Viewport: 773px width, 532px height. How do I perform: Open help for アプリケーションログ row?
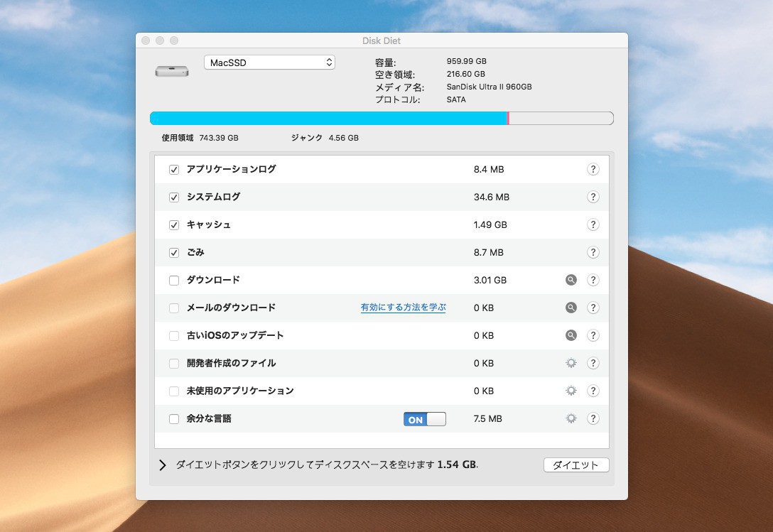tap(593, 169)
